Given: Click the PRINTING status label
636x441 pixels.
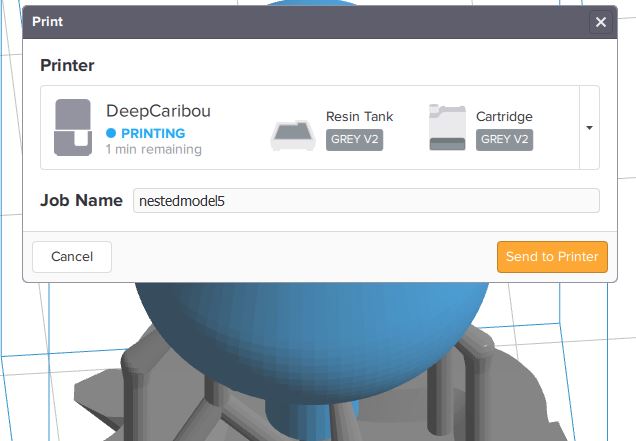Looking at the screenshot, I should click(x=153, y=133).
